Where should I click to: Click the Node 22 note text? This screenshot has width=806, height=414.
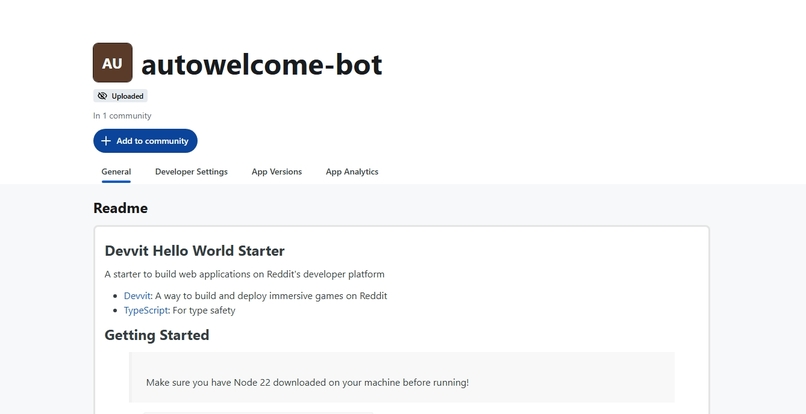[307, 383]
